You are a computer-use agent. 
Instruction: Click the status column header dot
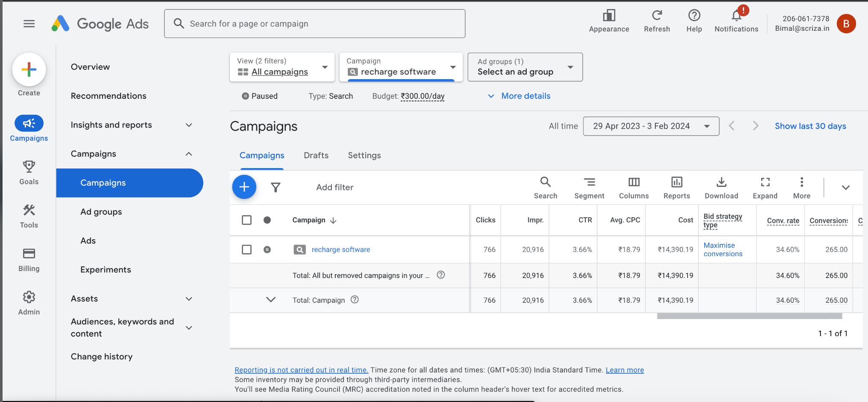click(x=267, y=220)
